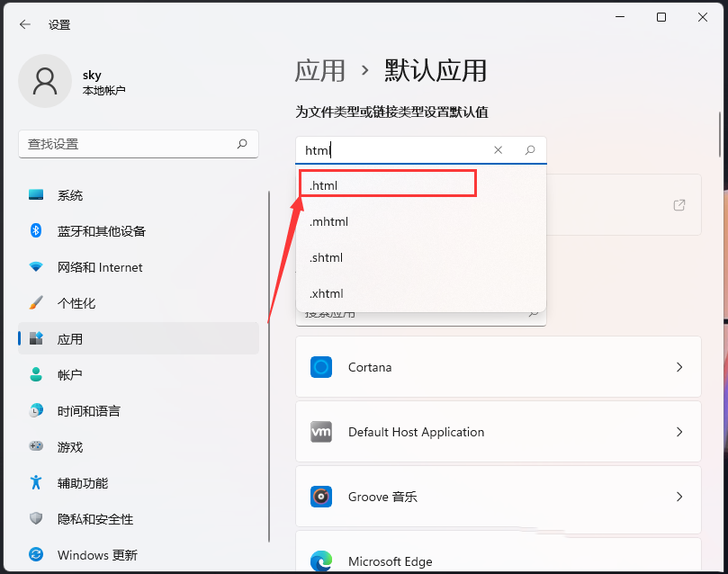The image size is (728, 574).
Task: Click the Microsoft Edge browser icon
Action: point(321,561)
